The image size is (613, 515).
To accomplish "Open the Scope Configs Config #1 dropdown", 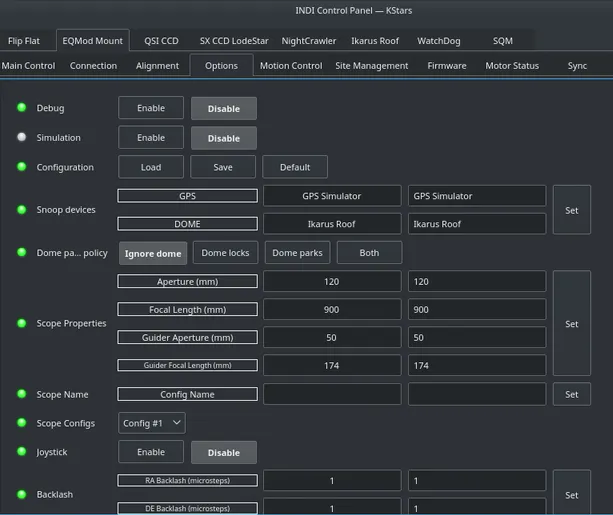I will point(152,423).
